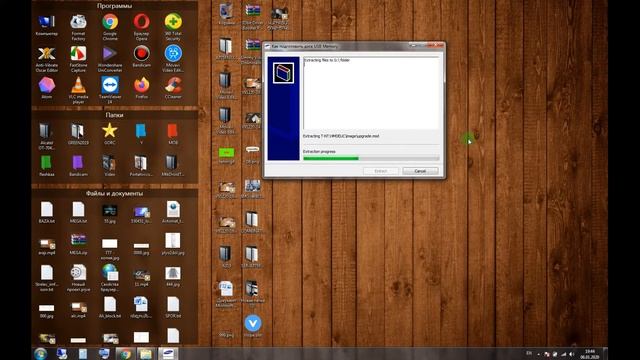640x360 pixels.
Task: Open Google Chrome desktop shortcut
Action: click(x=110, y=27)
